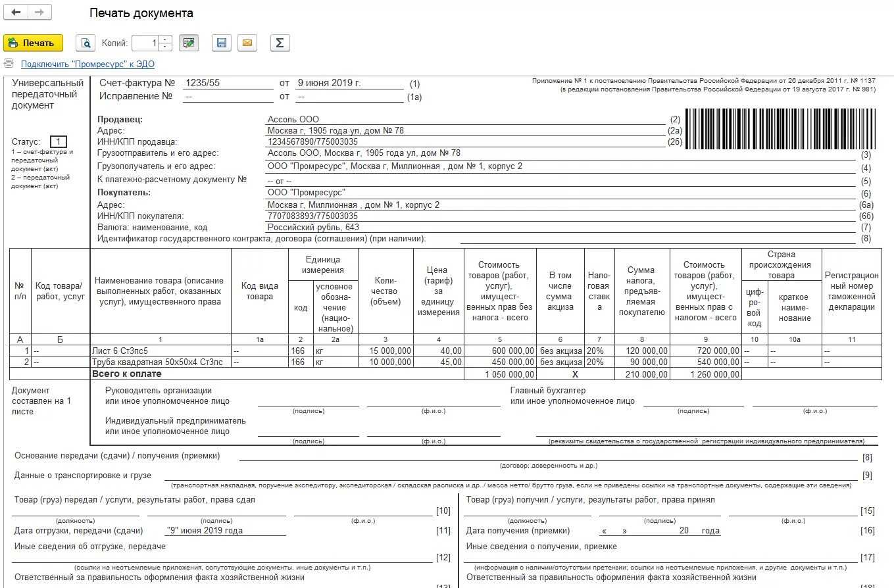Screen dimensions: 894x588
Task: Click price cell 45,00
Action: click(439, 362)
